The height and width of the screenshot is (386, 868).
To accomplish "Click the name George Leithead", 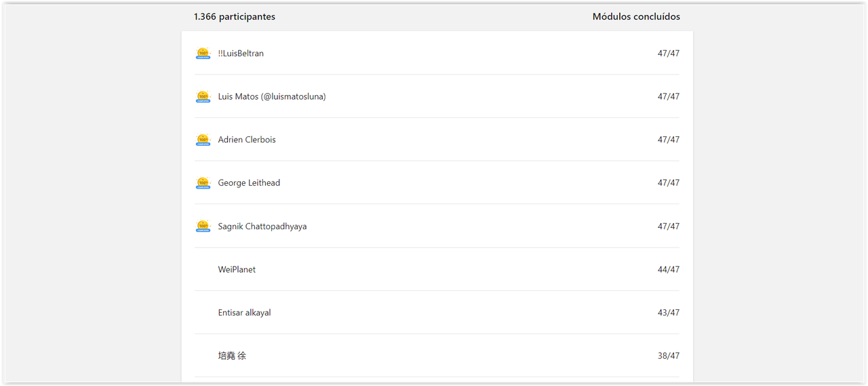I will [249, 183].
